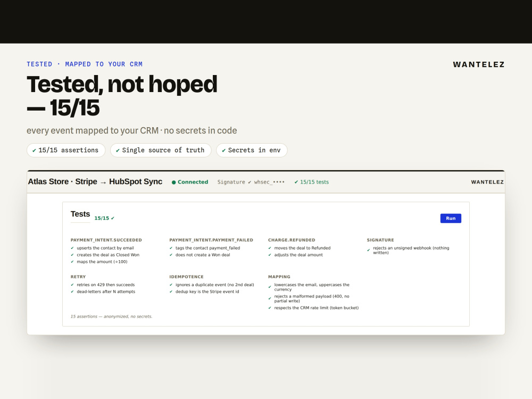The width and height of the screenshot is (532, 399).
Task: Click 'tags the contact payment_failed' test text
Action: pos(207,248)
